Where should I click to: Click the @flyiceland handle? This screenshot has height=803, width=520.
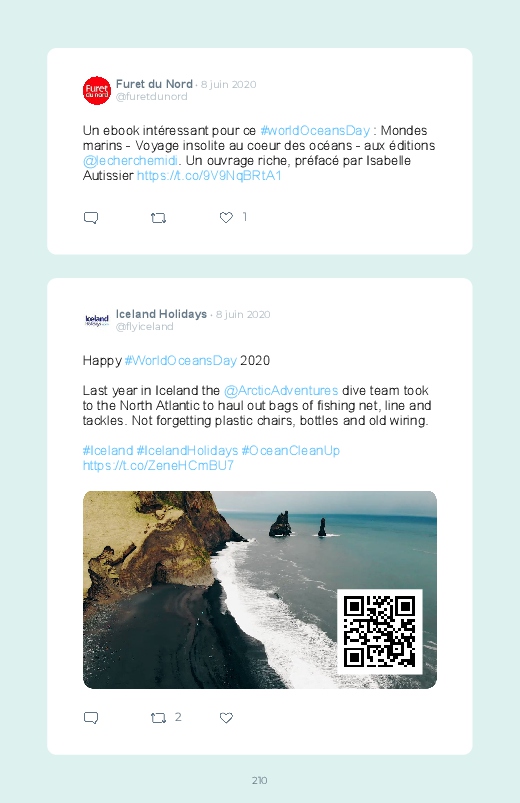pos(144,327)
